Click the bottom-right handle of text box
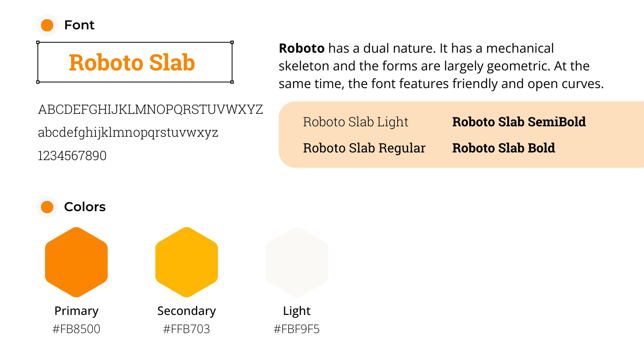The width and height of the screenshot is (644, 362). pyautogui.click(x=232, y=82)
